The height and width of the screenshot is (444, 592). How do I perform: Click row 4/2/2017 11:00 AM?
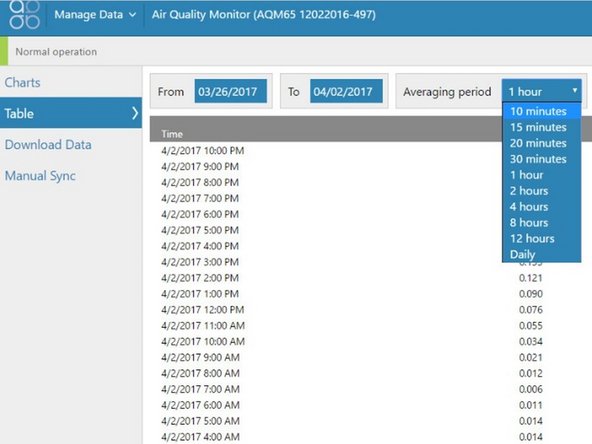(x=203, y=325)
